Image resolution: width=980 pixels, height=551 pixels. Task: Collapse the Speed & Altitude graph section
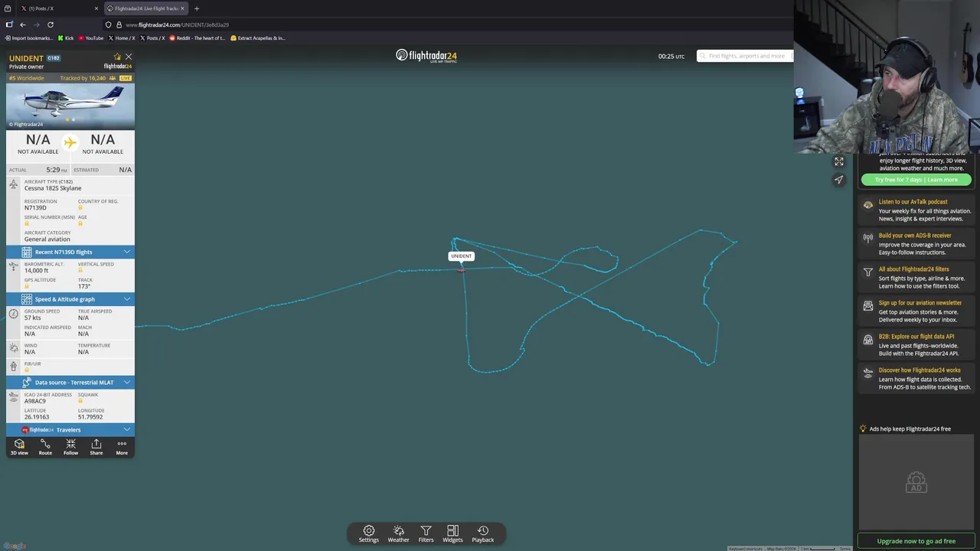[x=70, y=299]
